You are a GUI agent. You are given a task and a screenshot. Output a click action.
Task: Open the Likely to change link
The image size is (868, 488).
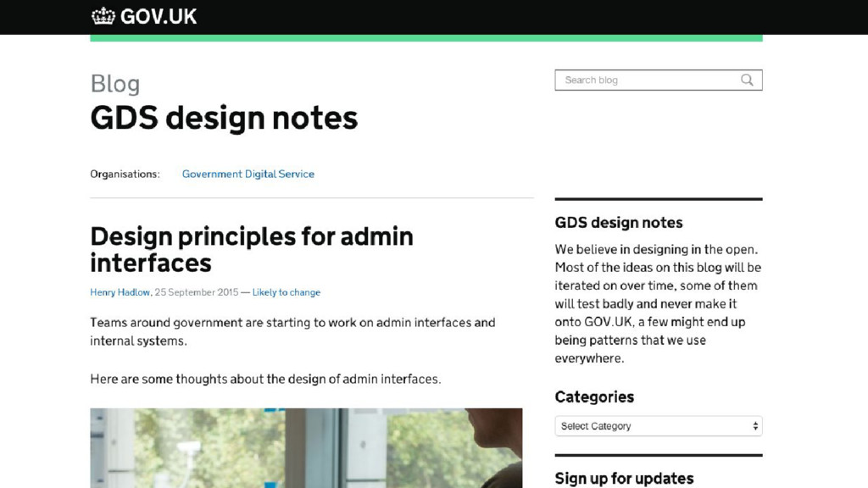(287, 292)
